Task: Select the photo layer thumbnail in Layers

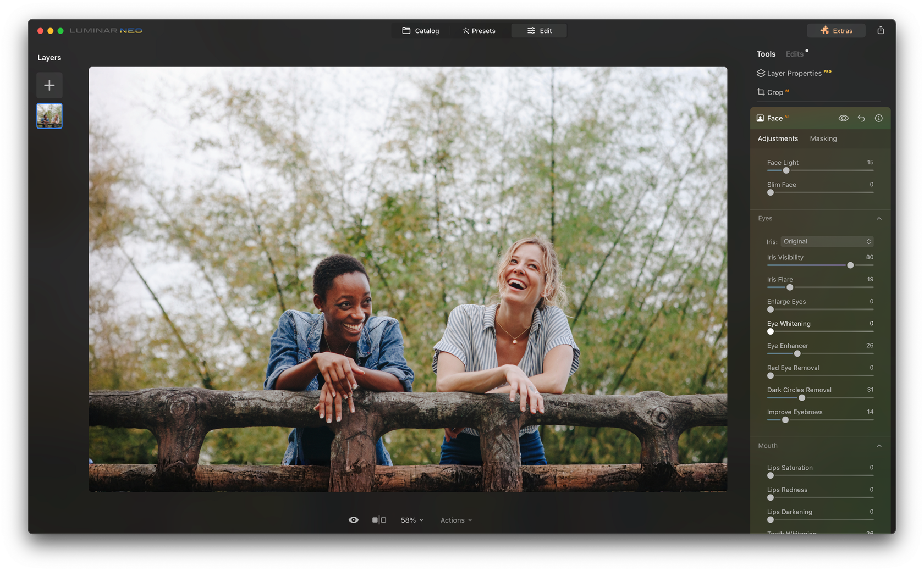Action: click(x=50, y=115)
